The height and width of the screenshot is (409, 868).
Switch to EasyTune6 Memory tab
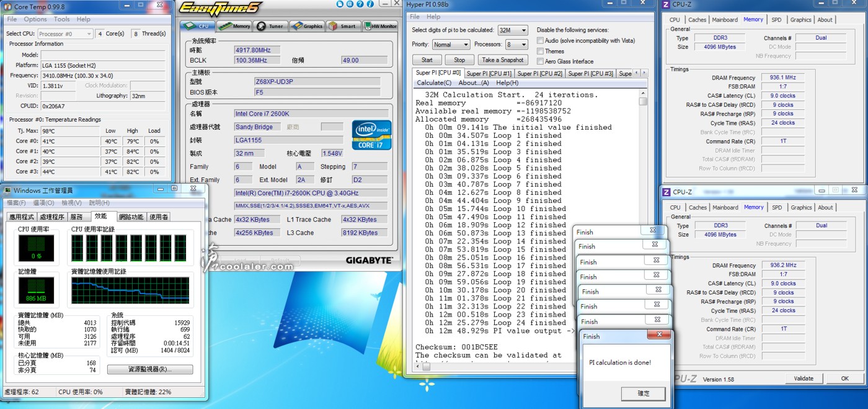point(234,26)
